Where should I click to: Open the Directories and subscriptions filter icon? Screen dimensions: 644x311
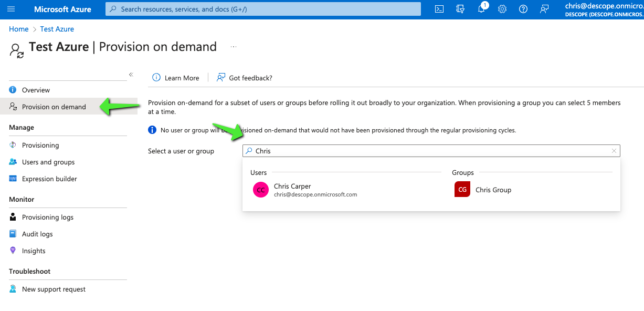pos(460,9)
